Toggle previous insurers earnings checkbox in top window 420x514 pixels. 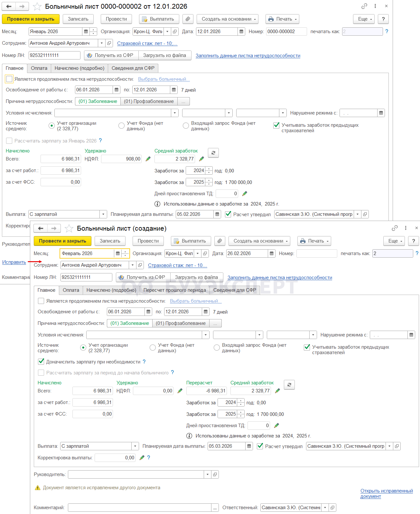pyautogui.click(x=276, y=125)
